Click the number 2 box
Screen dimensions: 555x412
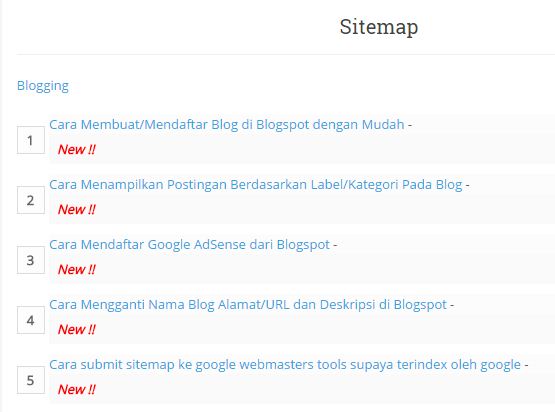pos(31,200)
